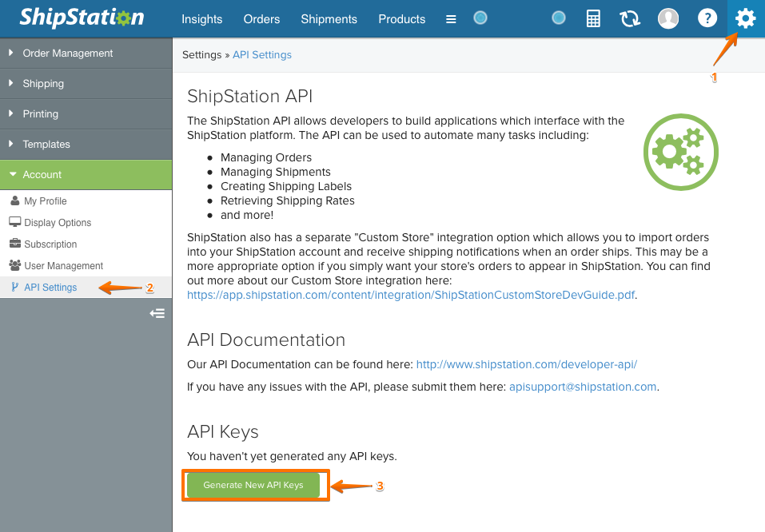The height and width of the screenshot is (532, 765).
Task: Click the green gears API graphic
Action: (x=680, y=152)
